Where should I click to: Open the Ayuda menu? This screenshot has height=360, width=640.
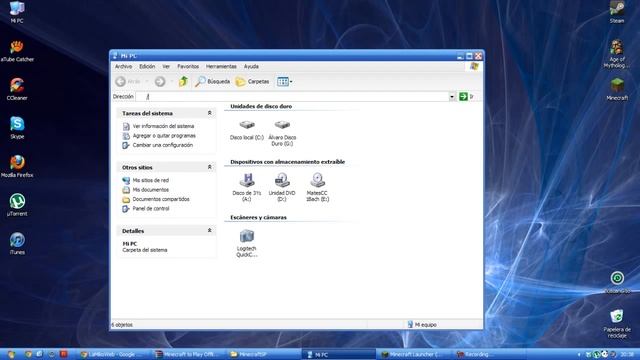click(251, 66)
